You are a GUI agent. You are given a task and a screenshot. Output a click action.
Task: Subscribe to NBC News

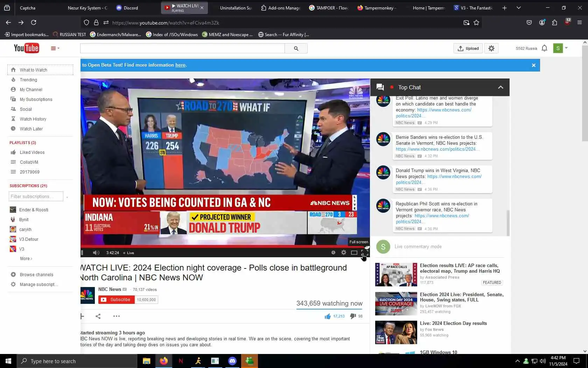[117, 300]
